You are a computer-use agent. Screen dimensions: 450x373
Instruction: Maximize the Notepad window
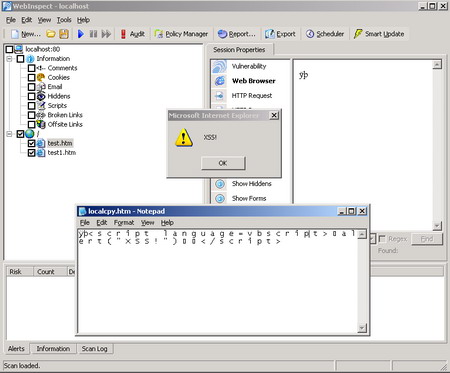pyautogui.click(x=351, y=211)
